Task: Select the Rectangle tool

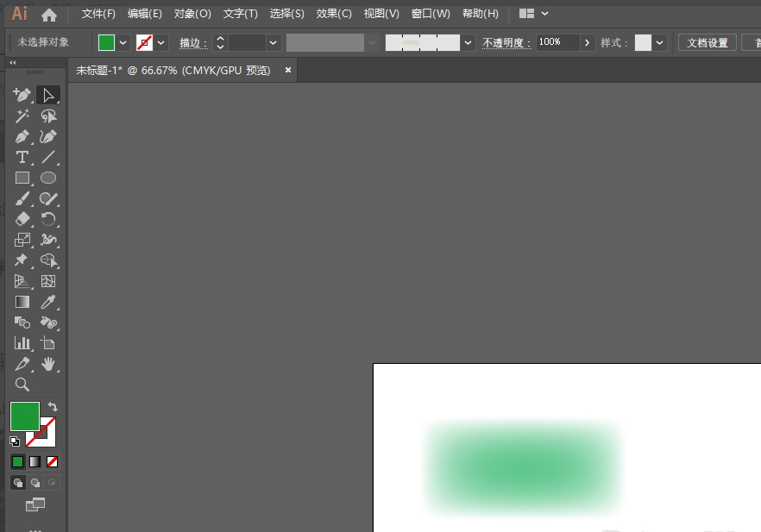Action: point(22,178)
